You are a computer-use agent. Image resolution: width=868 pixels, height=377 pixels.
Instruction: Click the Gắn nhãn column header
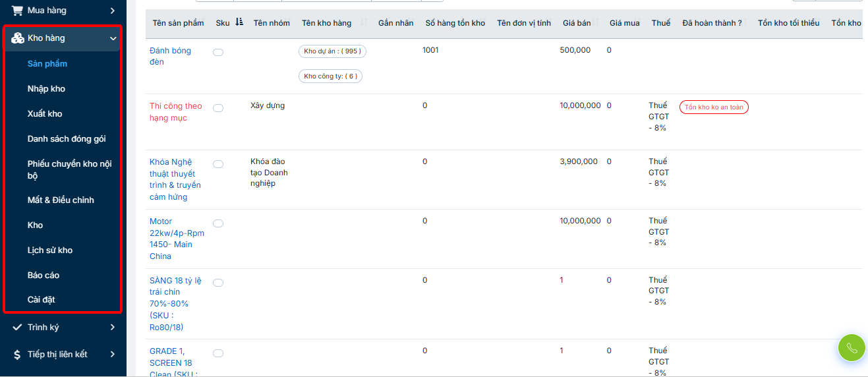tap(396, 23)
